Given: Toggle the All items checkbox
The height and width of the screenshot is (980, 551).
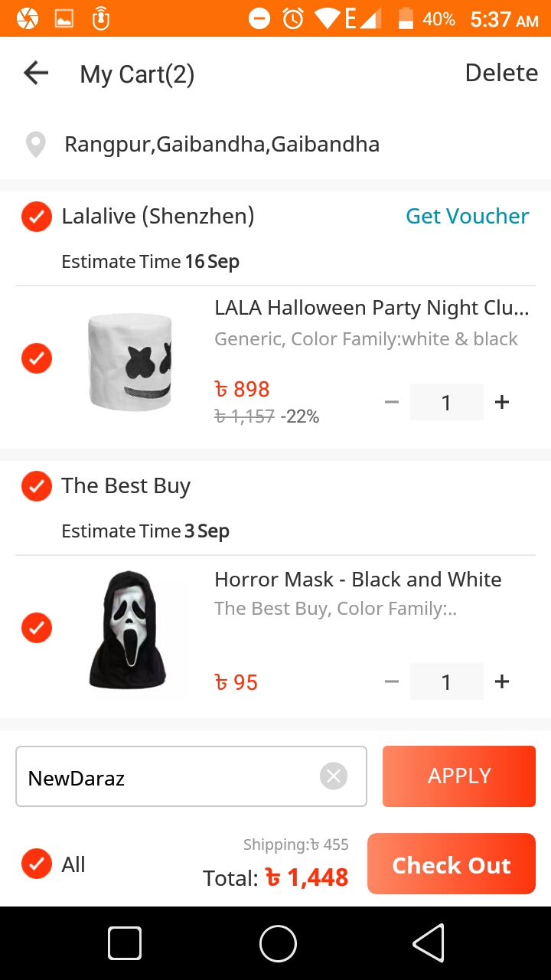Looking at the screenshot, I should click(x=36, y=864).
